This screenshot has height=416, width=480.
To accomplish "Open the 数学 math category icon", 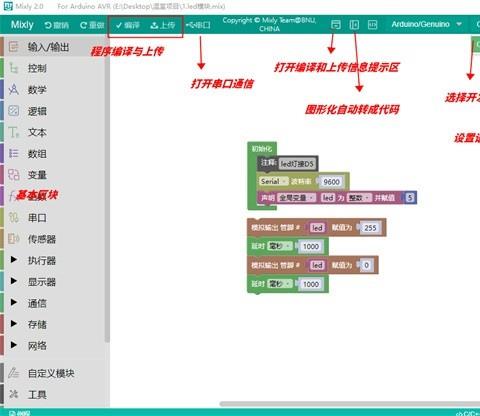I will [x=13, y=89].
